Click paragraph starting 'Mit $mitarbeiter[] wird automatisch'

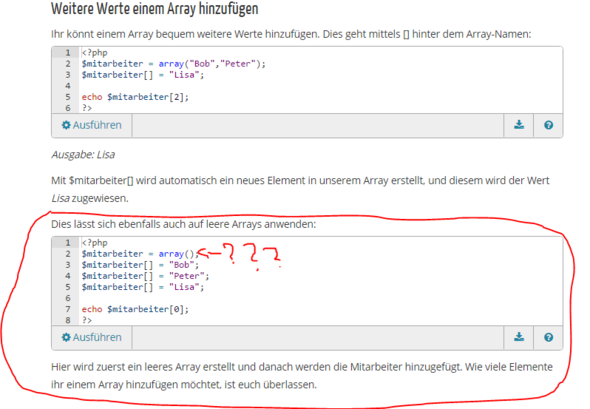300,189
